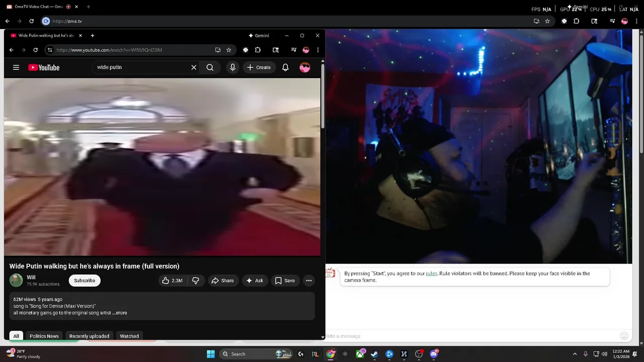Expand description with ...more
The image size is (644, 362).
(120, 313)
